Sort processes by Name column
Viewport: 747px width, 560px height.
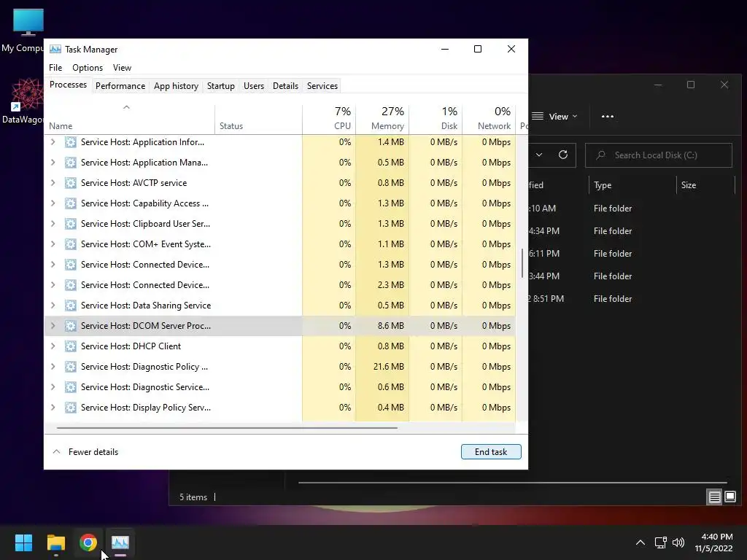129,118
